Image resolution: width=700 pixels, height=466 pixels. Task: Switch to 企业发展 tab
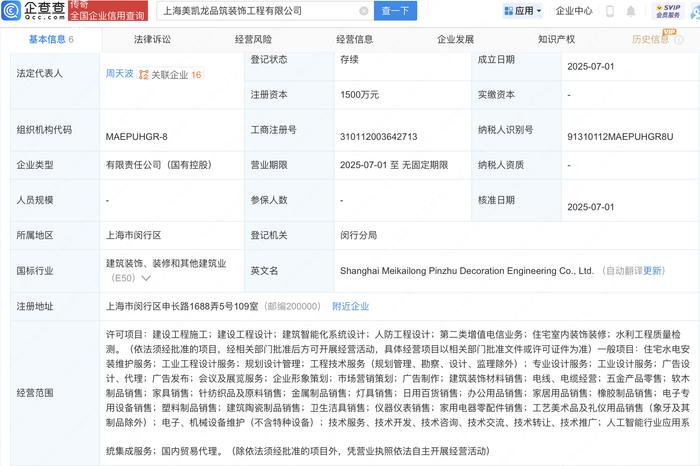455,39
